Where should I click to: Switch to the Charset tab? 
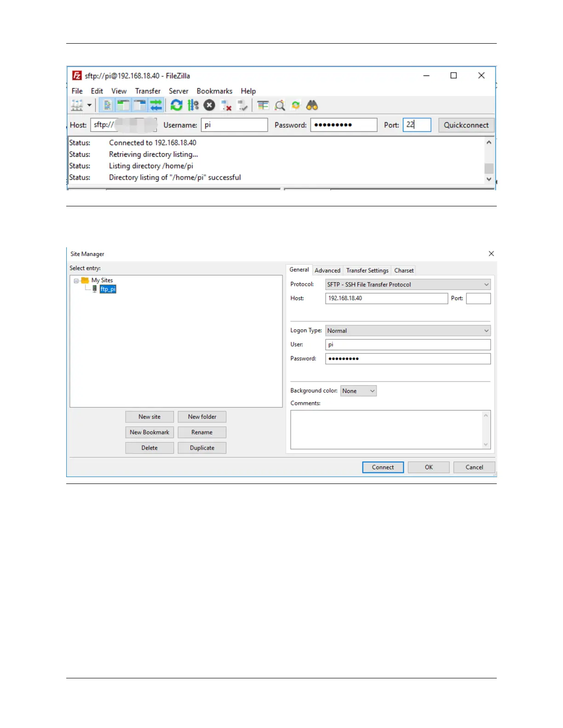point(404,271)
